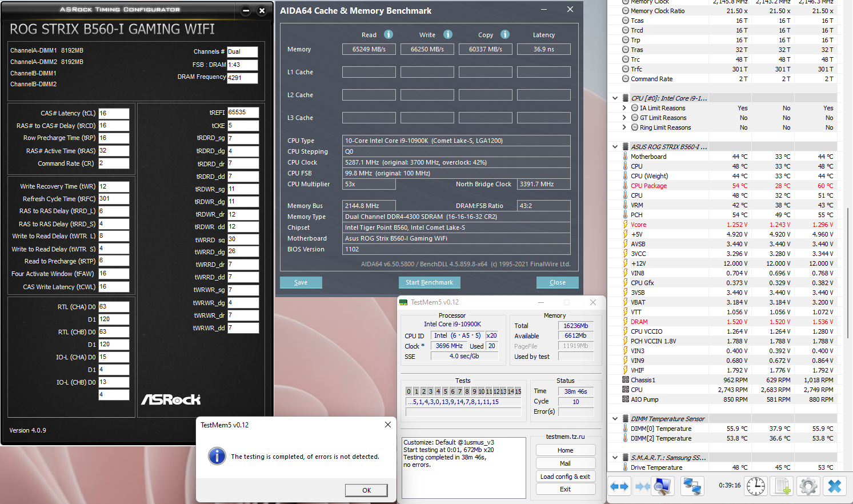Click the Mail button in TestMem5
This screenshot has height=504, width=853.
pyautogui.click(x=566, y=463)
